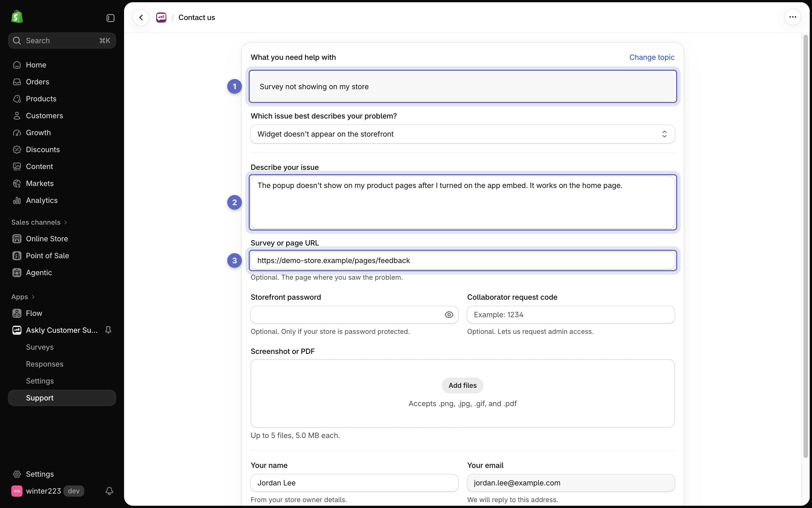Click the Analytics bar chart icon
The image size is (812, 508).
(x=17, y=200)
